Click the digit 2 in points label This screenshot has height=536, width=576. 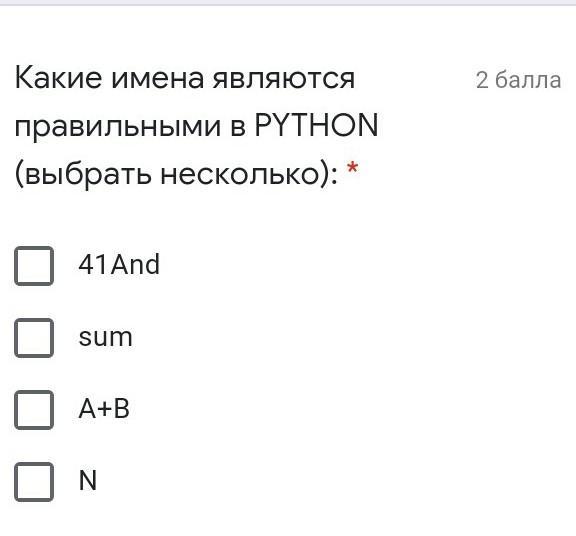pos(482,80)
